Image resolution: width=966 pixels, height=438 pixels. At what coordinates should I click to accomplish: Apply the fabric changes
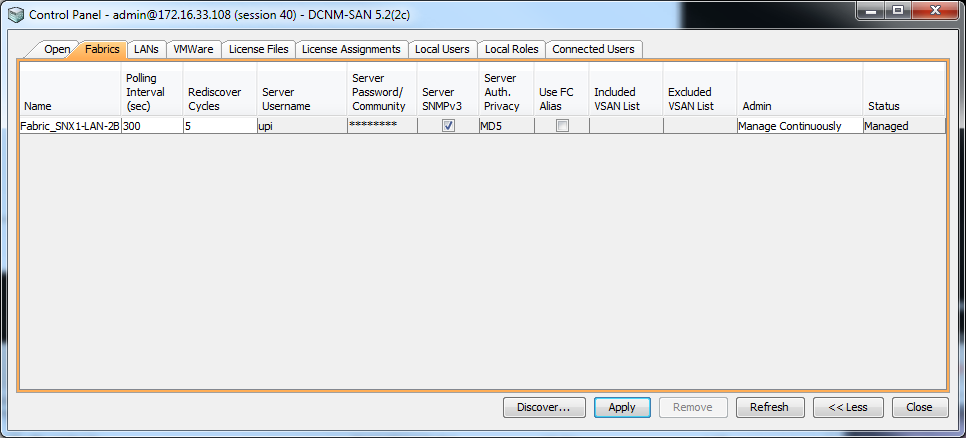(x=622, y=407)
